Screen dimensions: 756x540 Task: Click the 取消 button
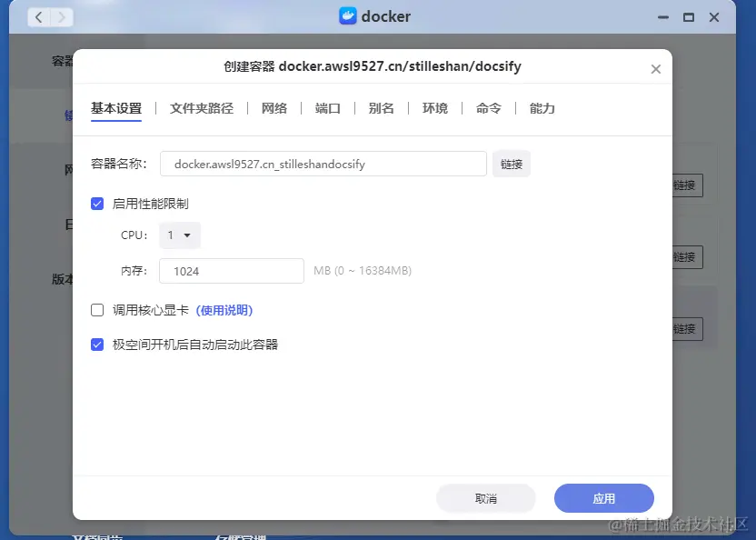(486, 498)
